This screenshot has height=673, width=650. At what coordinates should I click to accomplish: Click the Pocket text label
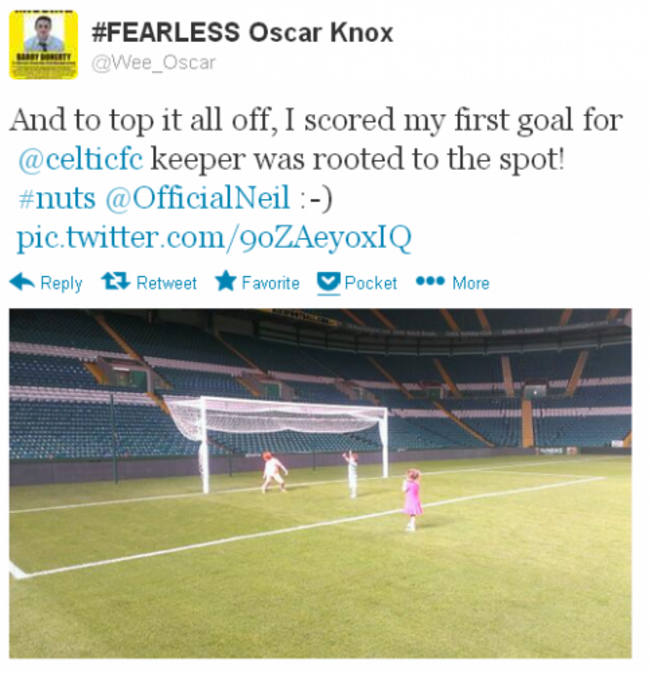(371, 283)
